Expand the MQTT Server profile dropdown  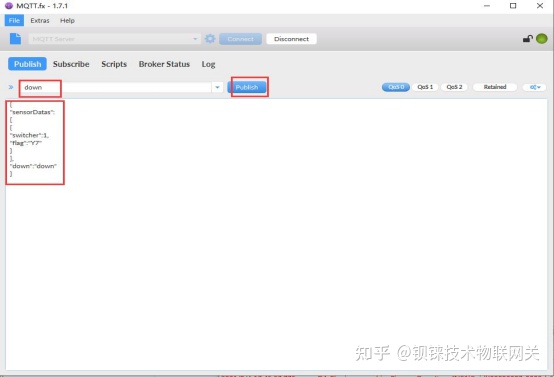point(195,39)
